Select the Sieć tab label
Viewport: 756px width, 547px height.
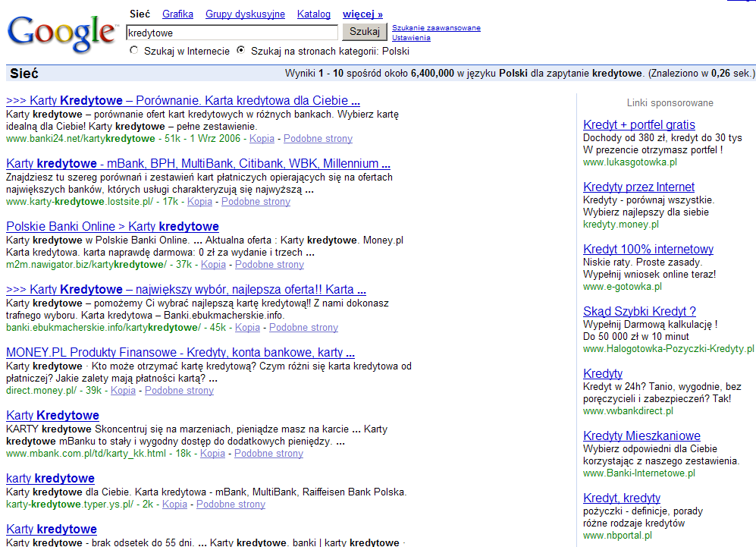140,14
